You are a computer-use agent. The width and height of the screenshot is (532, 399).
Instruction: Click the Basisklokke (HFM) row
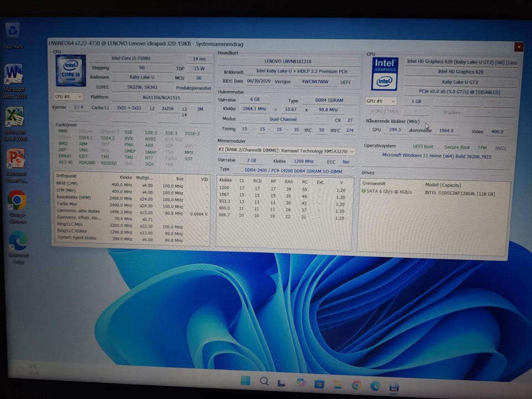[x=132, y=198]
